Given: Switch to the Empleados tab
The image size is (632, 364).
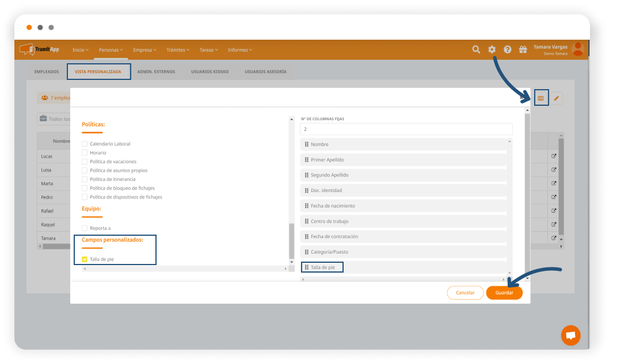Looking at the screenshot, I should click(x=47, y=72).
